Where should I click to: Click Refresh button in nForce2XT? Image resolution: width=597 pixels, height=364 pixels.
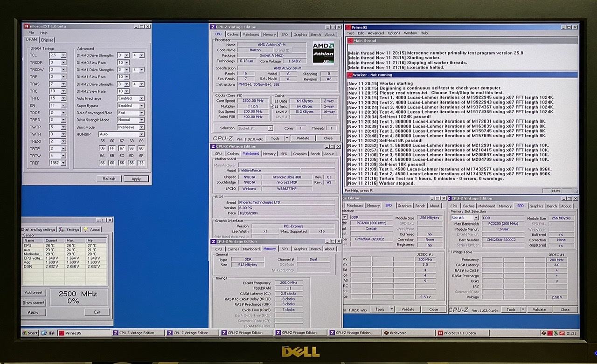(x=109, y=179)
